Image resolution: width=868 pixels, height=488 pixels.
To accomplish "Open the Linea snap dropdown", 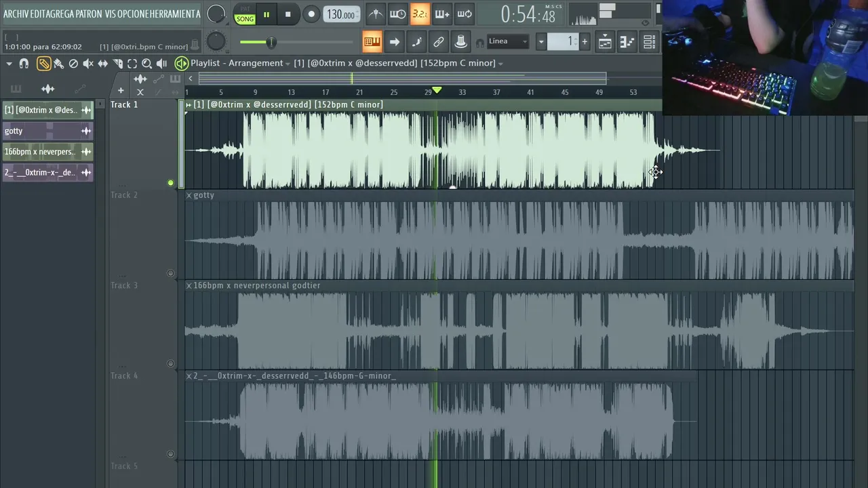I will click(x=508, y=41).
